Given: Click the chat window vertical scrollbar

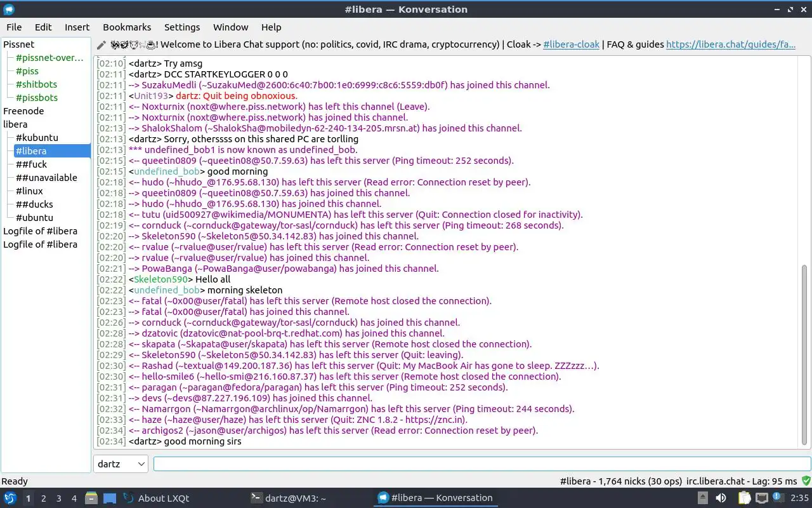Looking at the screenshot, I should (805, 356).
